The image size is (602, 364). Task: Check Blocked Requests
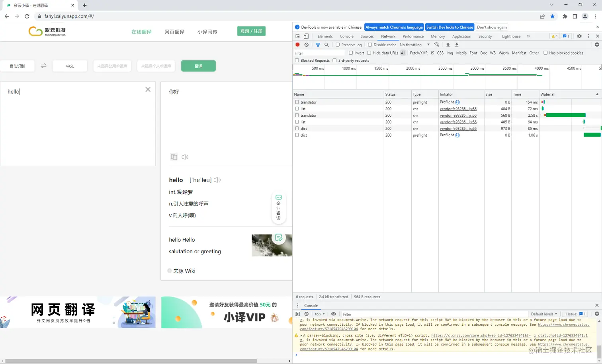coord(297,60)
